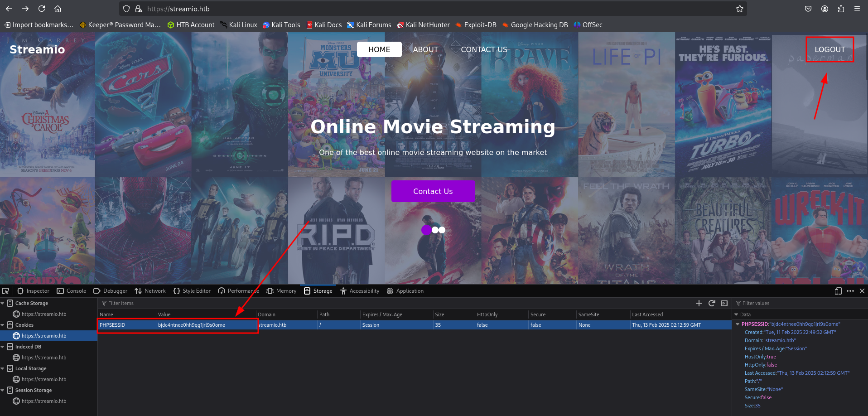Open the Firefox extensions puzzle icon

(841, 9)
